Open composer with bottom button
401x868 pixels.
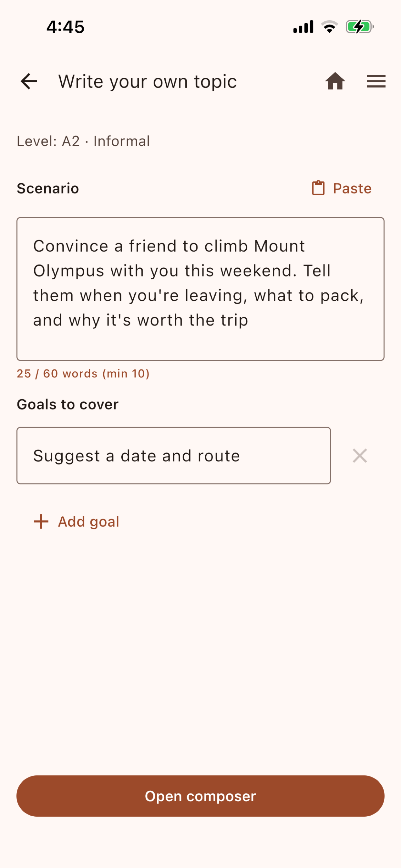[x=200, y=796]
